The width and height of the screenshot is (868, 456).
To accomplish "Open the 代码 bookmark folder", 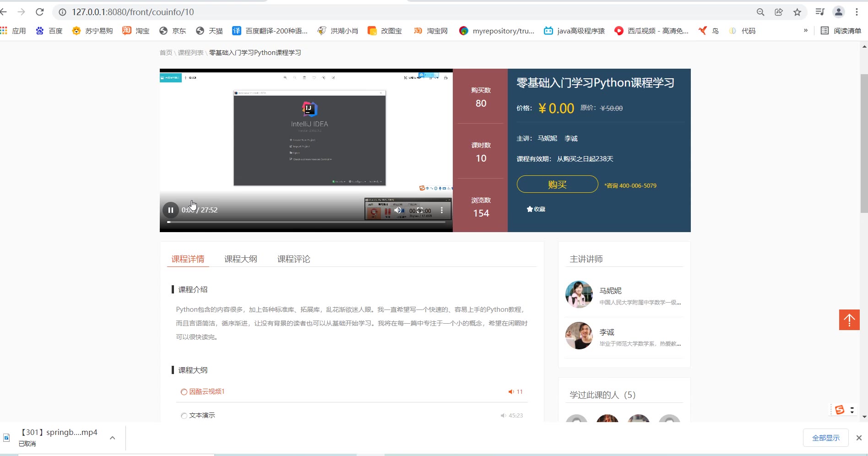I will (742, 31).
